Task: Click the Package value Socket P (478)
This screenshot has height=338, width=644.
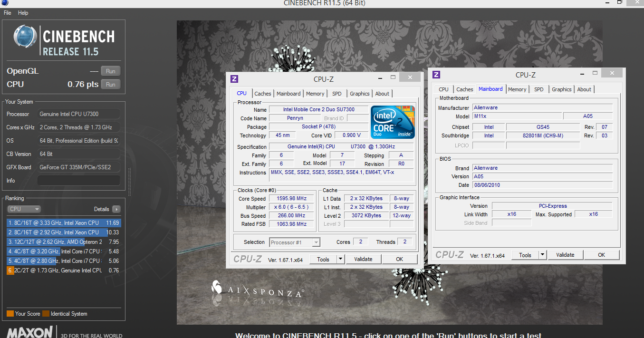Action: [318, 127]
